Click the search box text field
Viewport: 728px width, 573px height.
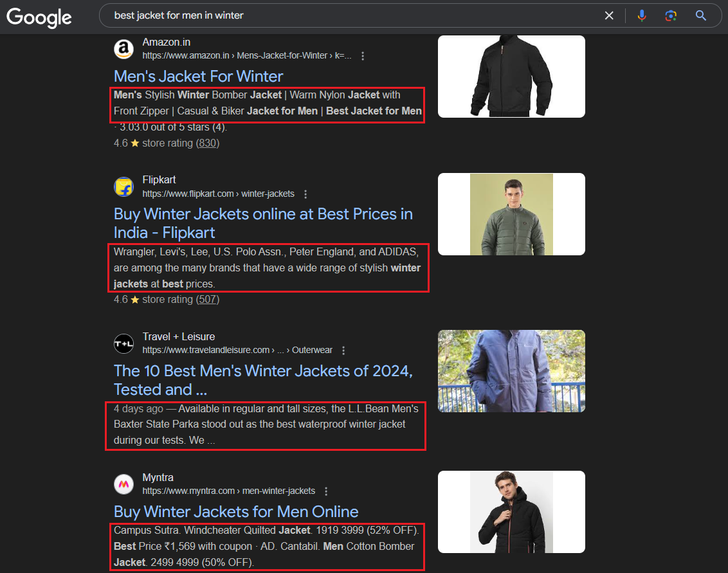[x=355, y=16]
